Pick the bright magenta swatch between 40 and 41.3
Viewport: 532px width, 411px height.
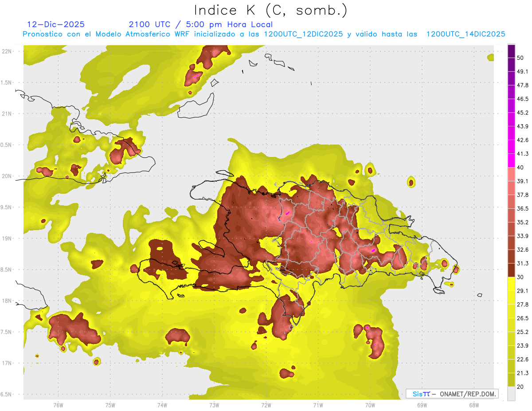coord(511,160)
